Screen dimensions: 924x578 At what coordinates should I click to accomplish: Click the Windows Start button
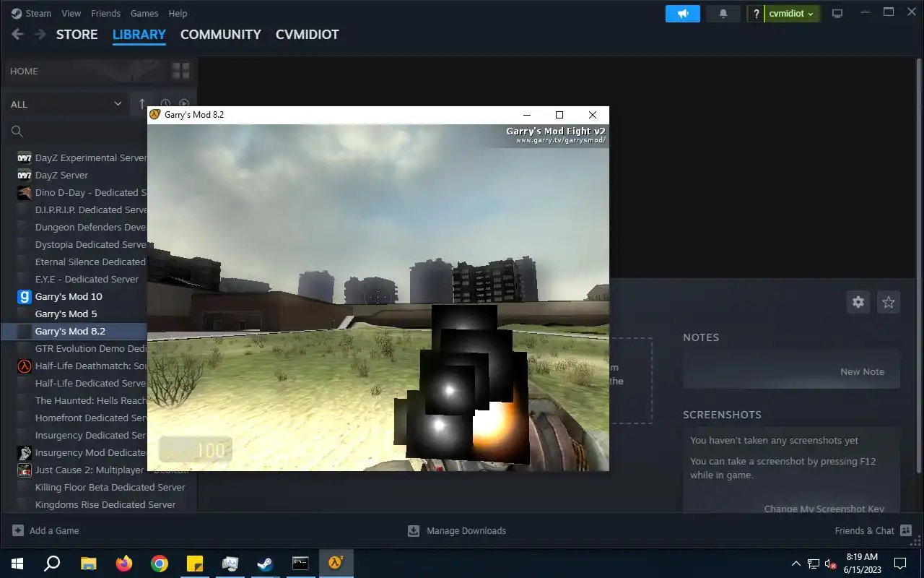tap(17, 564)
